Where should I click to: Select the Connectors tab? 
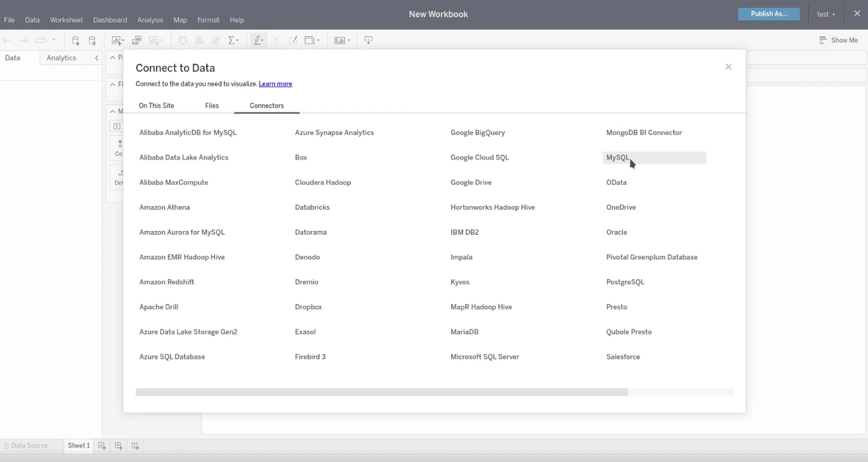tap(267, 106)
